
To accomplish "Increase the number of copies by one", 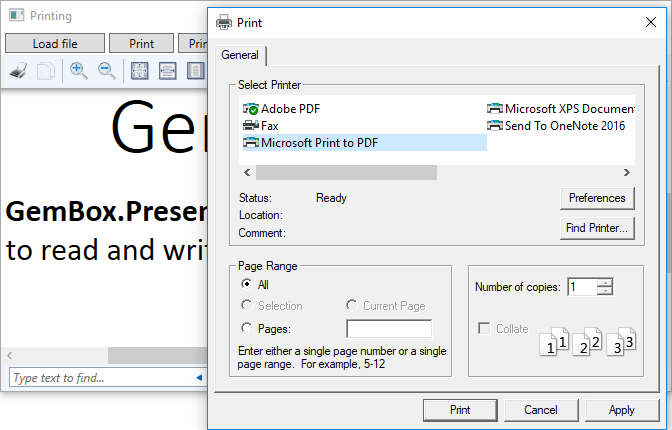I will (x=604, y=283).
